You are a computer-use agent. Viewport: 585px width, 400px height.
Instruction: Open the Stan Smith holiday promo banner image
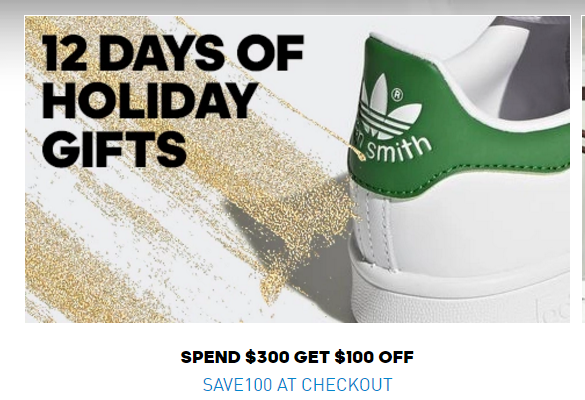coord(297,169)
